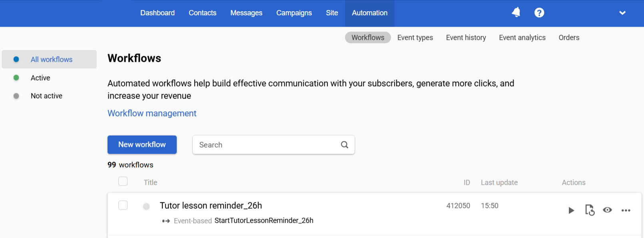Open the Tutor lesson reminder_26h workflow title
The image size is (644, 238).
(x=211, y=206)
